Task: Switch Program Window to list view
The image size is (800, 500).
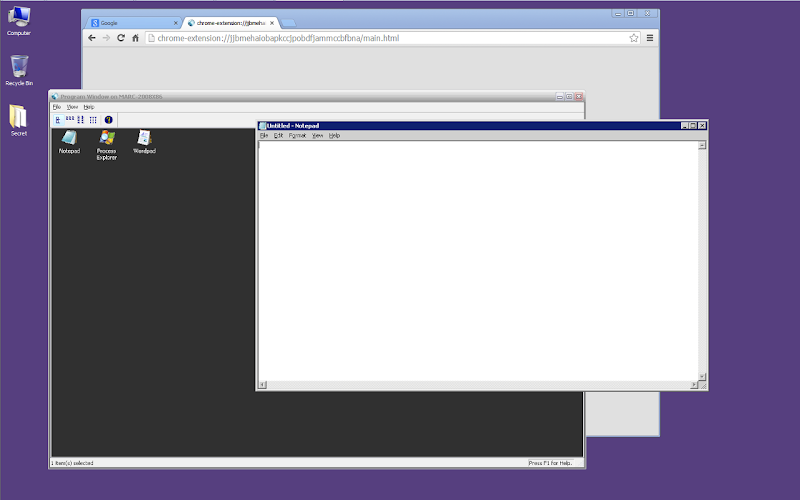Action: coord(81,120)
